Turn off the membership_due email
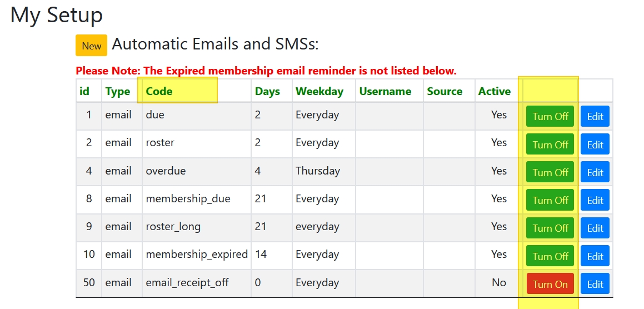Viewport: 644px width, 309px height. coord(550,200)
